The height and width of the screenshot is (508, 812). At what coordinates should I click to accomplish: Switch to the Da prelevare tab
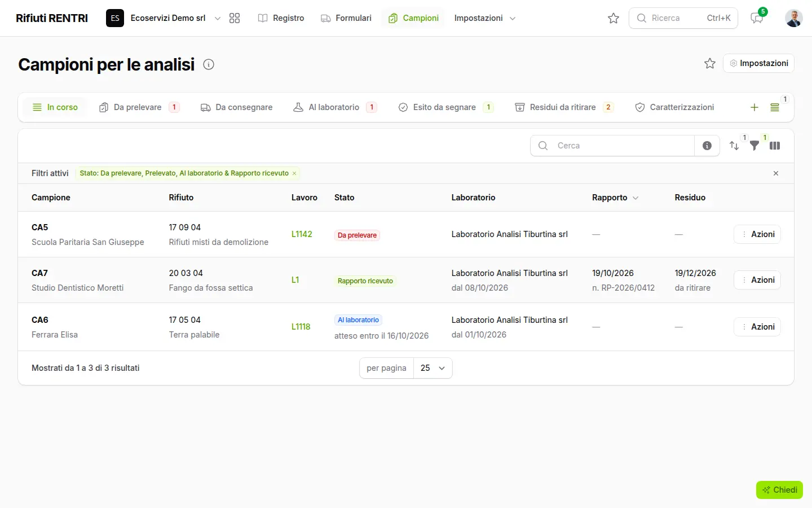tap(139, 107)
